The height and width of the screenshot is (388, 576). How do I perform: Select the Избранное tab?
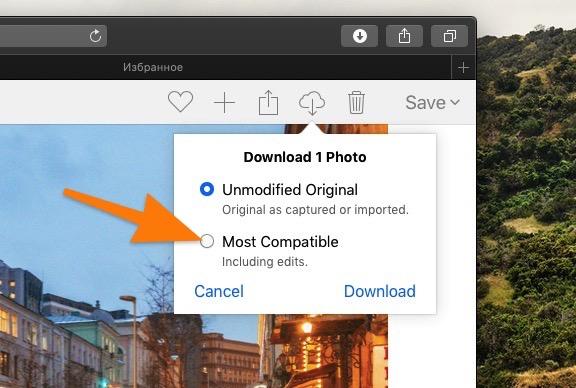(153, 67)
